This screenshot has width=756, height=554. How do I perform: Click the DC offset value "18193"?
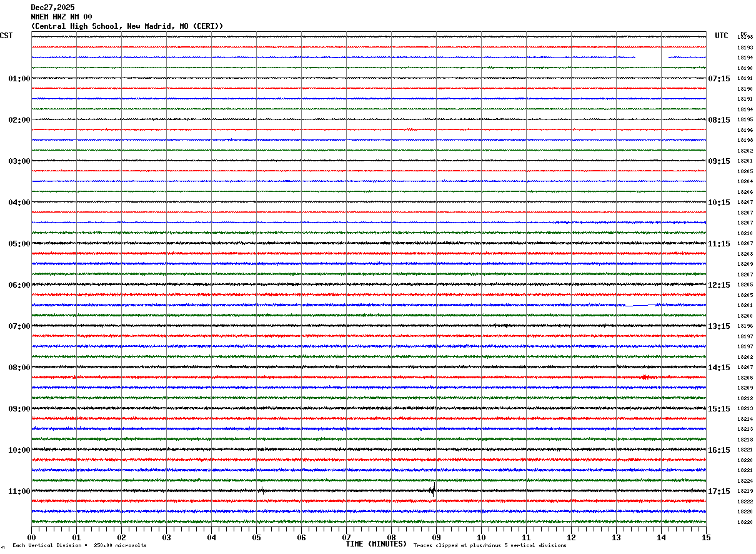pos(745,48)
